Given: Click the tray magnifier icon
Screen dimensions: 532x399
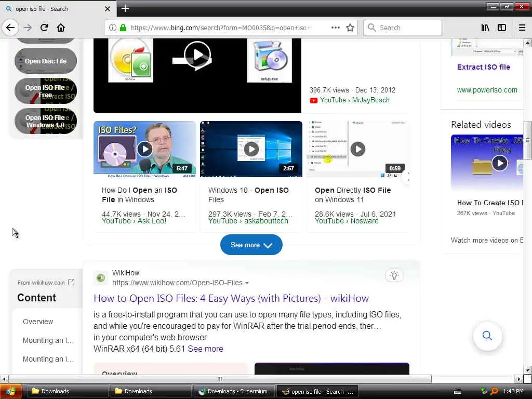Looking at the screenshot, I should (x=495, y=391).
